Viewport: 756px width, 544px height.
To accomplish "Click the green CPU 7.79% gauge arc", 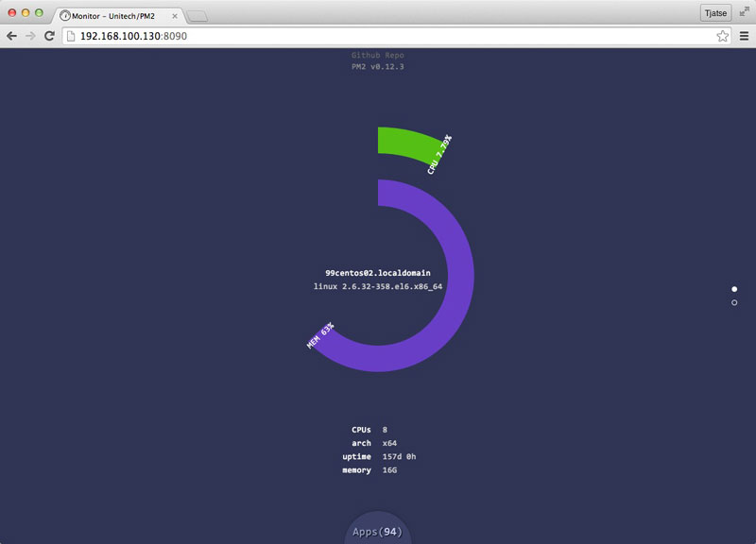I will point(410,144).
